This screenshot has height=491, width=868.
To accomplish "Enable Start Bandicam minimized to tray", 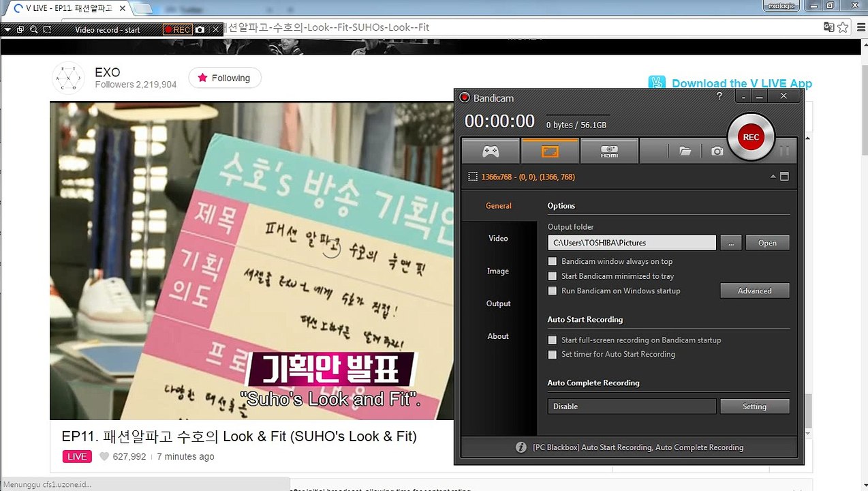I will (553, 276).
